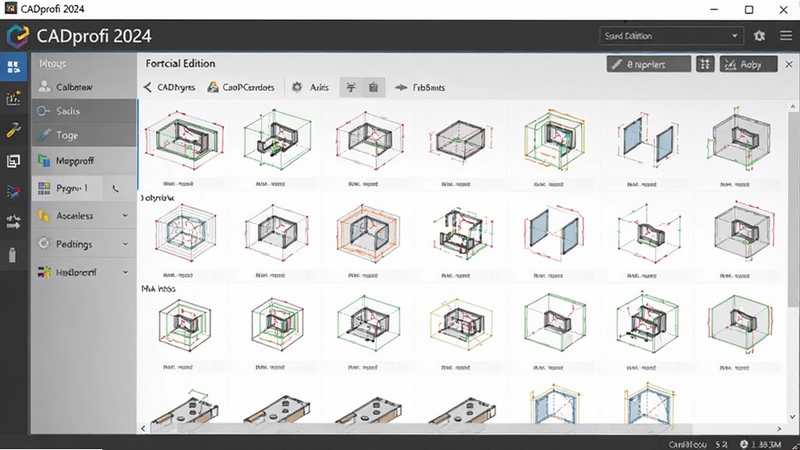
Task: Expand the Pedtings section chevron
Action: 125,244
